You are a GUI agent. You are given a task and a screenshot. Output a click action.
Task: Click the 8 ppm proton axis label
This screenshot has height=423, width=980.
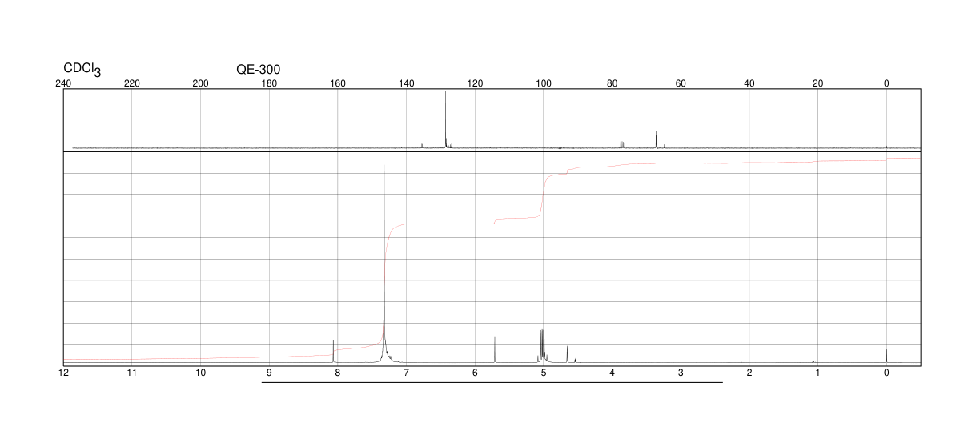(x=338, y=373)
